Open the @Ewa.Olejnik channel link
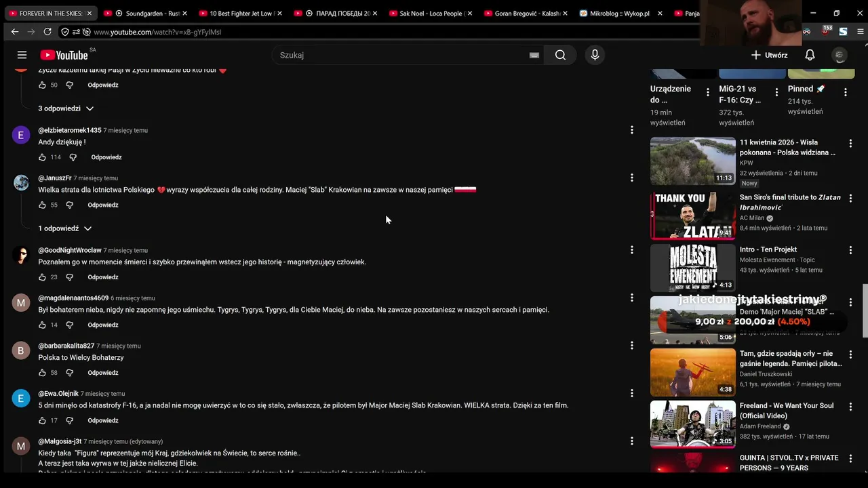This screenshot has width=868, height=488. click(x=58, y=393)
